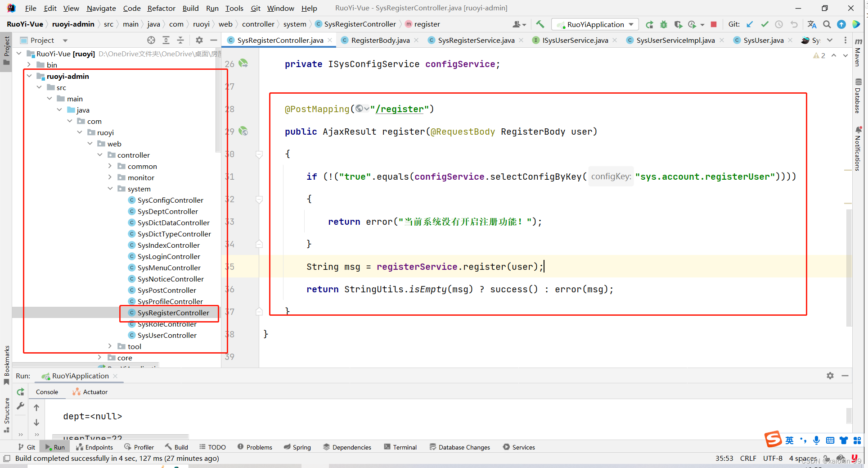Stop the running application (red square)
Image resolution: width=868 pixels, height=468 pixels.
pyautogui.click(x=714, y=24)
